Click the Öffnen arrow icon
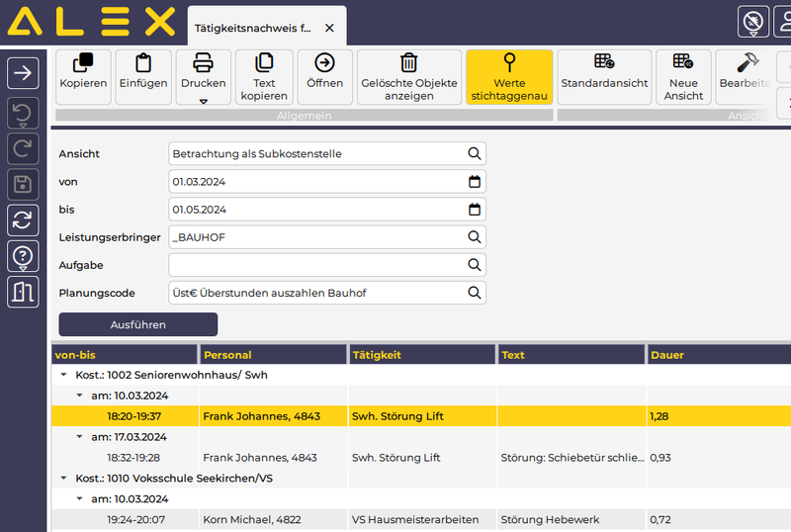791x532 pixels. (x=324, y=76)
